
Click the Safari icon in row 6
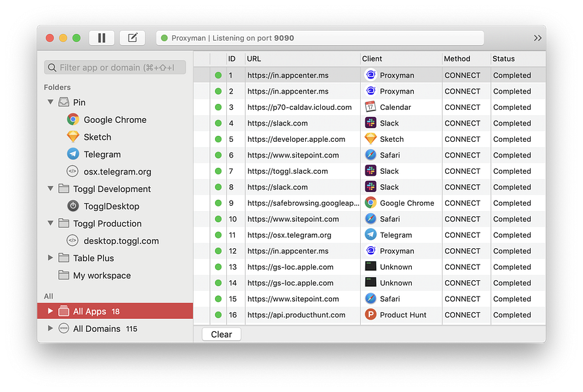371,155
